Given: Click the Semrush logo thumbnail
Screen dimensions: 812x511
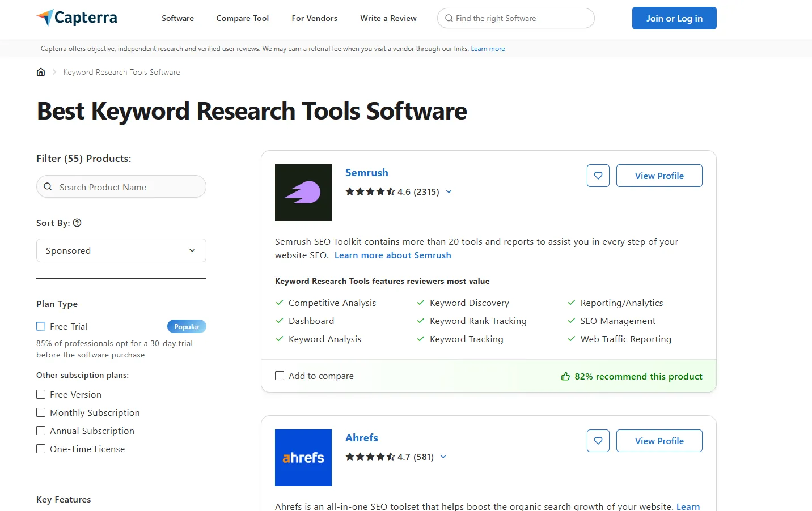Looking at the screenshot, I should pos(303,193).
